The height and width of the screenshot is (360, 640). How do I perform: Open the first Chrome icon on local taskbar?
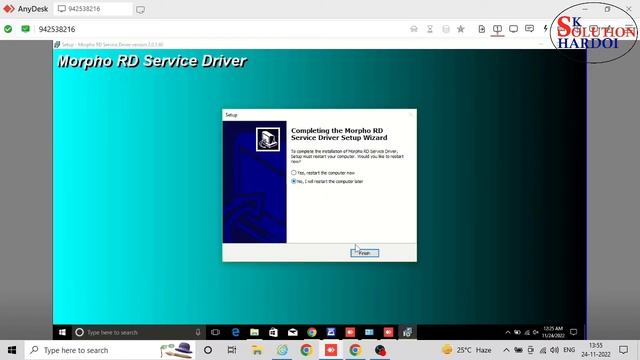[x=306, y=350]
